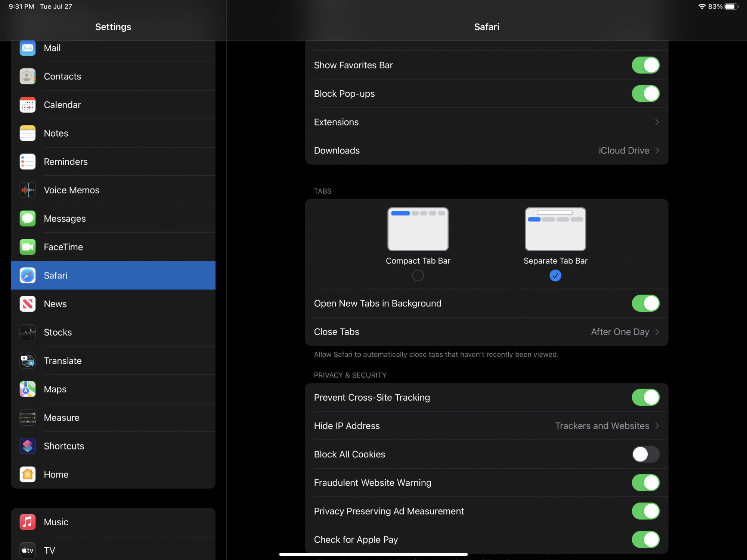
Task: Click the Separate Tab Bar preview thumbnail
Action: tap(555, 229)
